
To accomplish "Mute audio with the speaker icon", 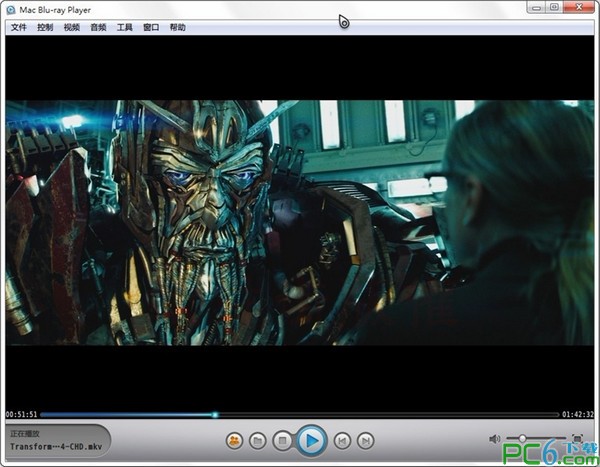I will coord(494,439).
